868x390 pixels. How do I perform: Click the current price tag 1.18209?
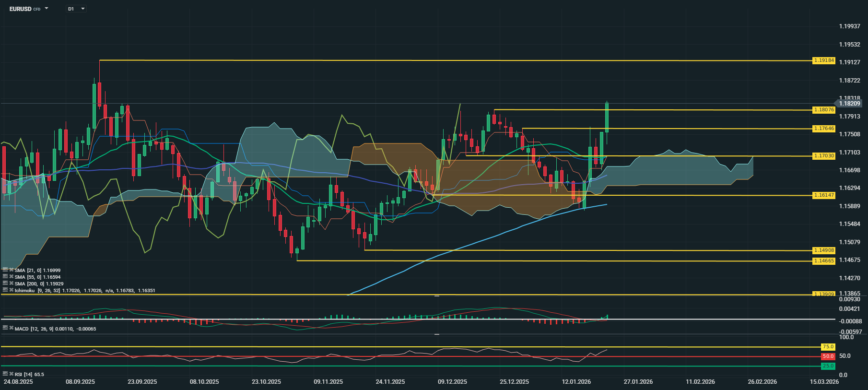(x=849, y=104)
